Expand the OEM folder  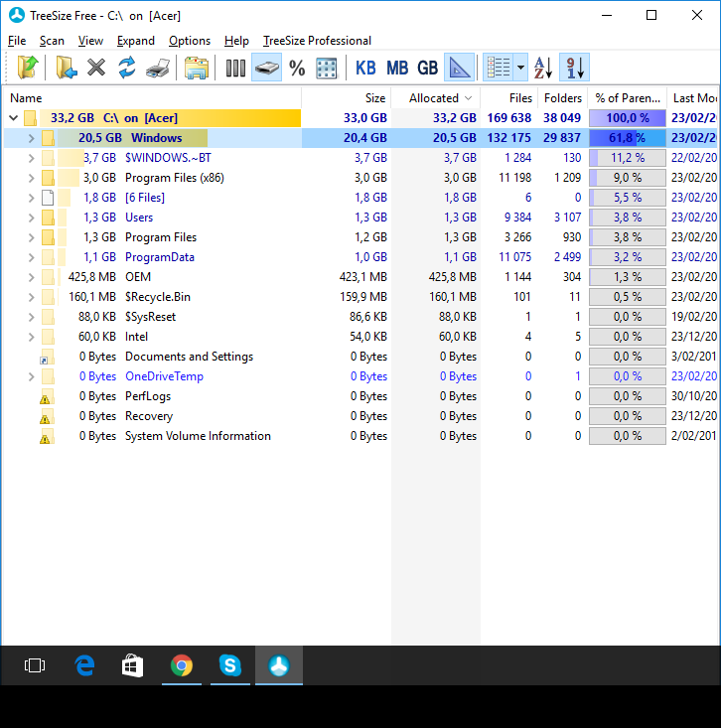pos(31,277)
